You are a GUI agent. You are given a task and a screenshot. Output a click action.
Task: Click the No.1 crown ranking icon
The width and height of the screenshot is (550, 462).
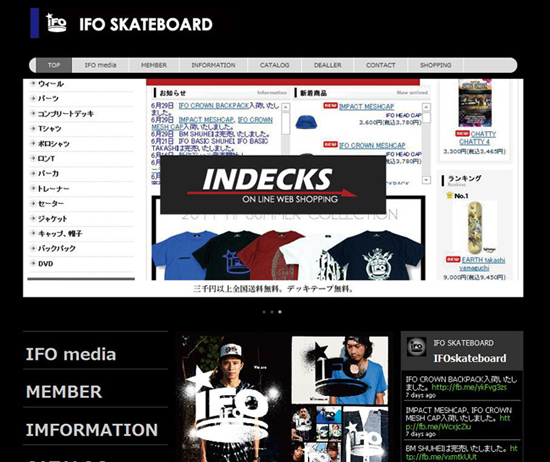pos(449,195)
